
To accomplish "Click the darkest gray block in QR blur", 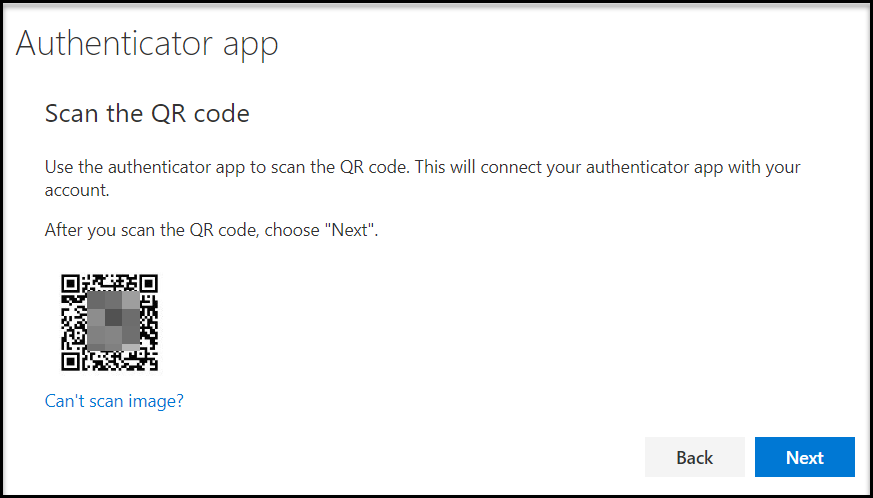I will tap(114, 318).
